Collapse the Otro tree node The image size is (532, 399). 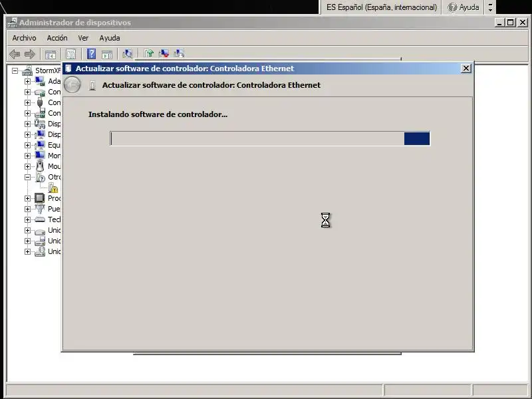tap(27, 177)
